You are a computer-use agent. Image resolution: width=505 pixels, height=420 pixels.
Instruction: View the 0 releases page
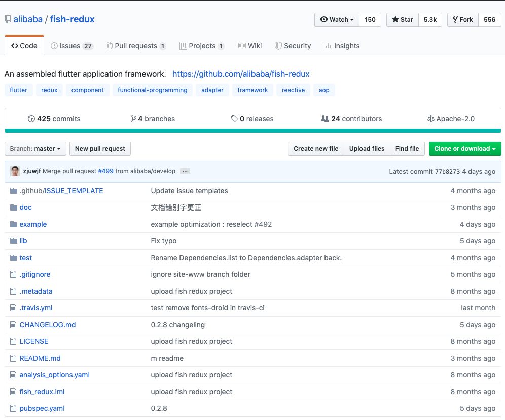[x=252, y=119]
